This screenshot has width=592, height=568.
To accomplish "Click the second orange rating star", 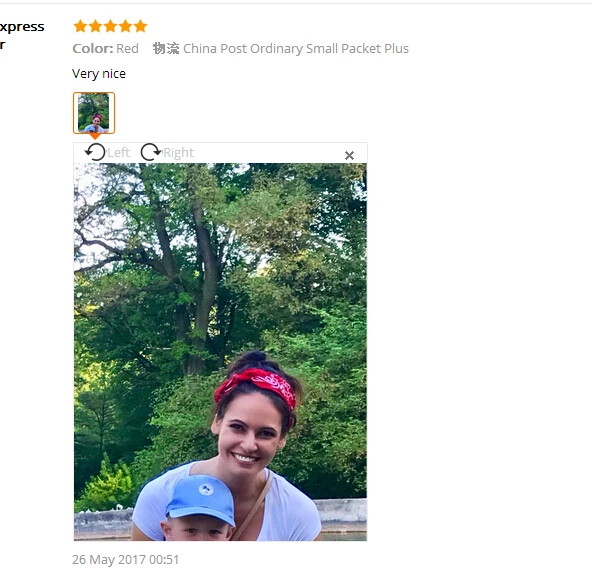I will pos(95,26).
